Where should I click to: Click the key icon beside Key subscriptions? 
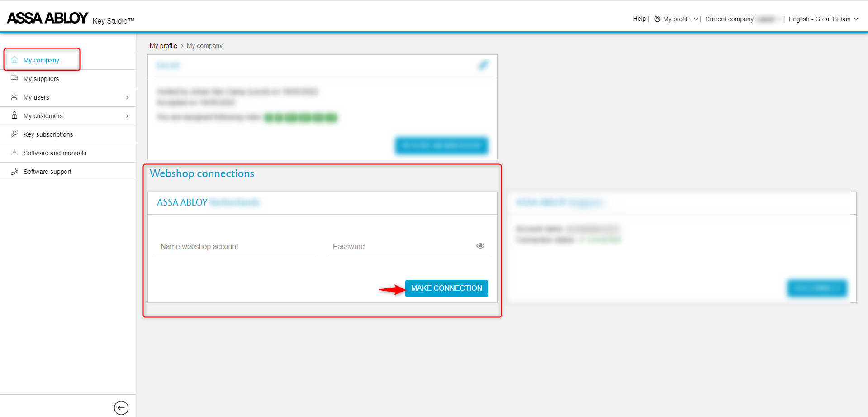pos(14,134)
